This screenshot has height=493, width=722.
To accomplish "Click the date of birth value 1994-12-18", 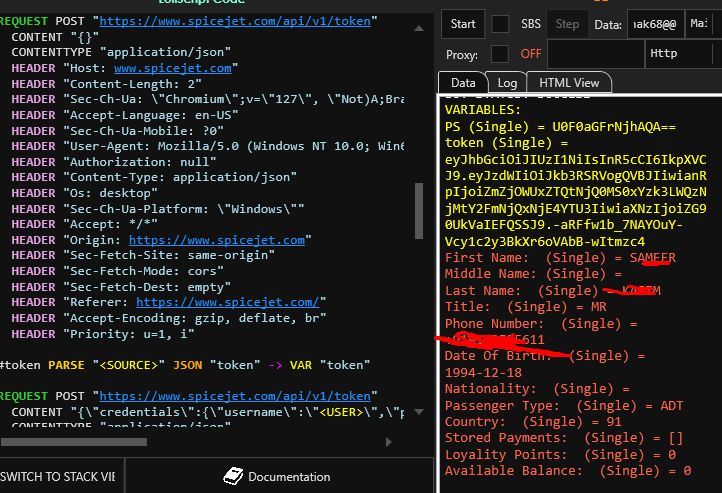I will tap(483, 372).
